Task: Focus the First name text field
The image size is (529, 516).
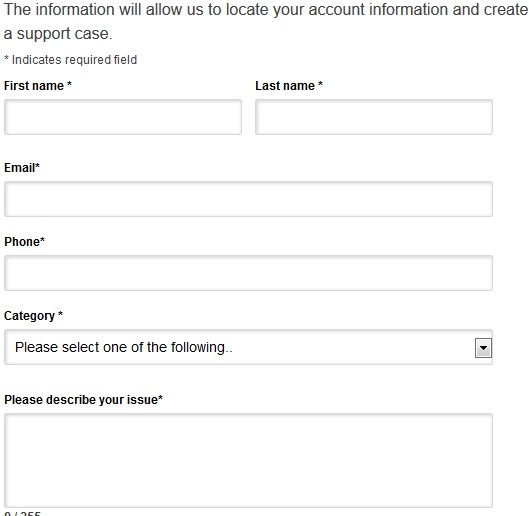Action: point(123,117)
